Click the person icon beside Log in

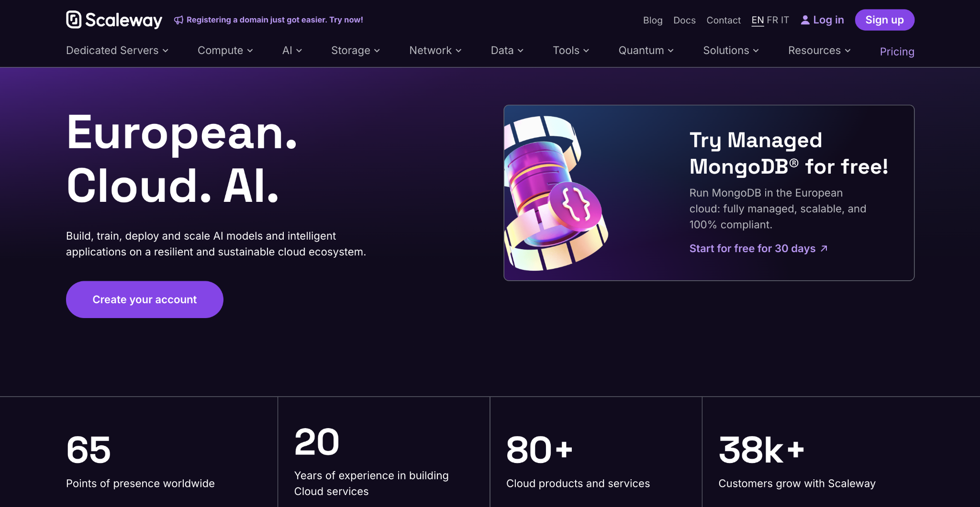(805, 20)
